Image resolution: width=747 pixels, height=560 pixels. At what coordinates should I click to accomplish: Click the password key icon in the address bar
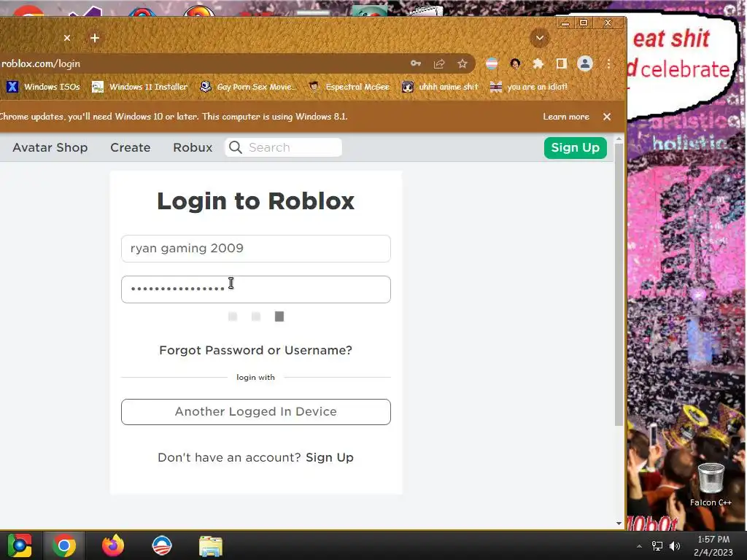(x=415, y=63)
